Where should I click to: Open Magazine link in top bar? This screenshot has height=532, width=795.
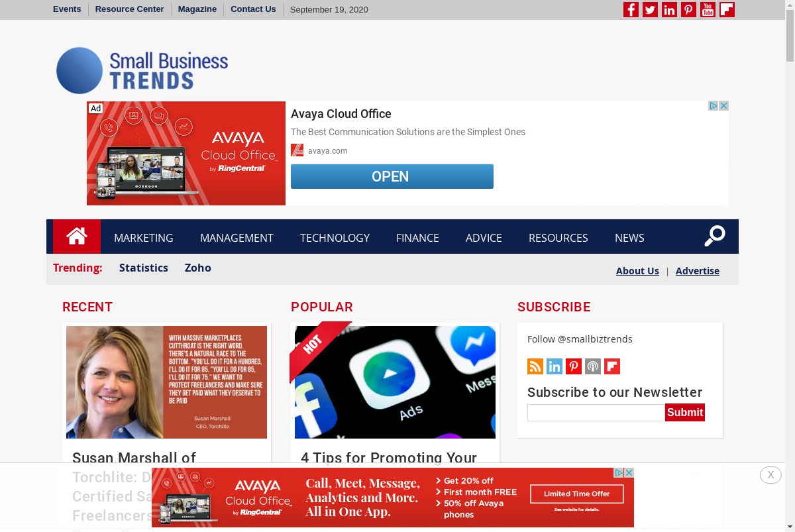pos(197,9)
